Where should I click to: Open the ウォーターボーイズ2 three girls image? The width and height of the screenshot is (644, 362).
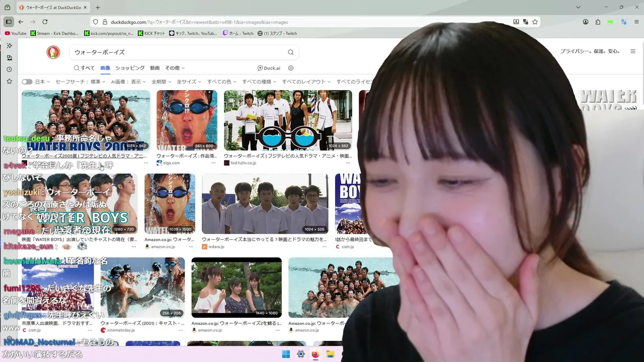pyautogui.click(x=236, y=288)
